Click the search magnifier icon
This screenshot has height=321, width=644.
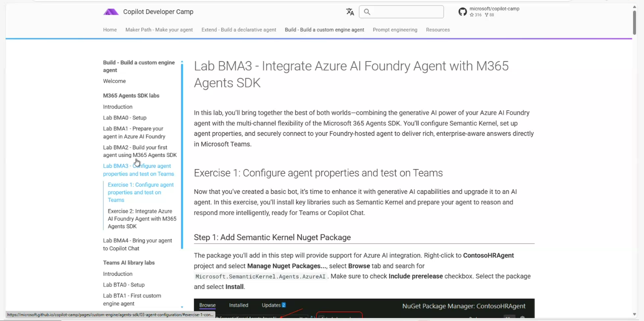pyautogui.click(x=367, y=12)
